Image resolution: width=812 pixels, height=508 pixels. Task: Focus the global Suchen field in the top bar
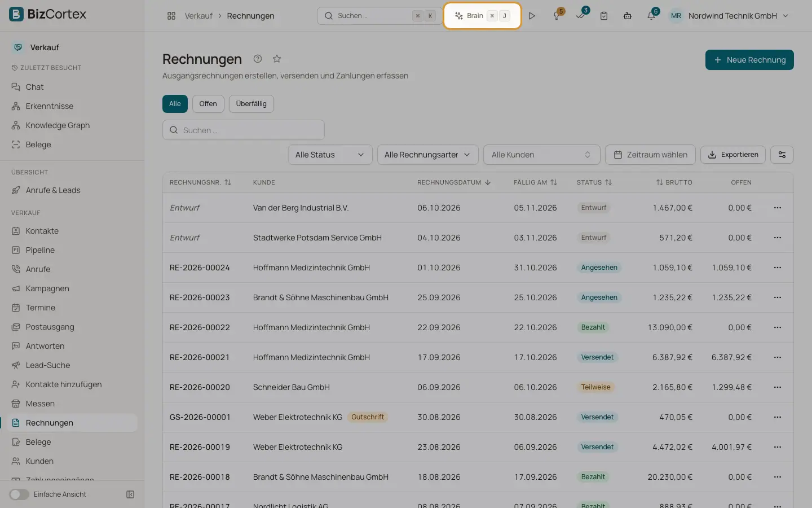point(379,16)
